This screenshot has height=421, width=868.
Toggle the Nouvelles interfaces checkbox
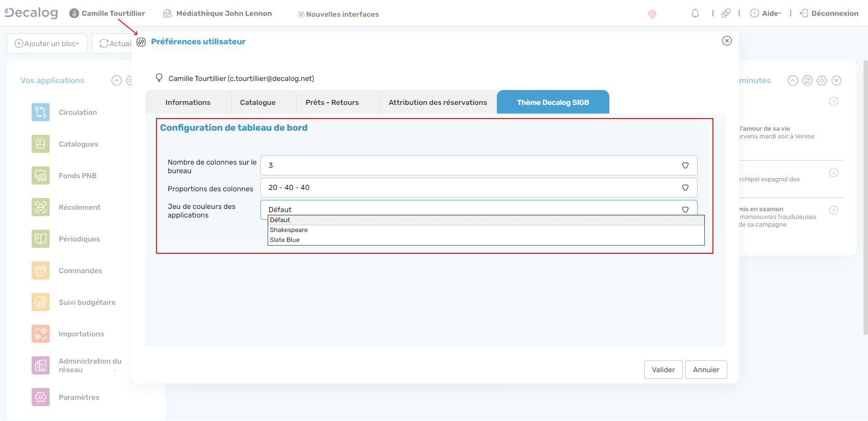click(x=301, y=14)
